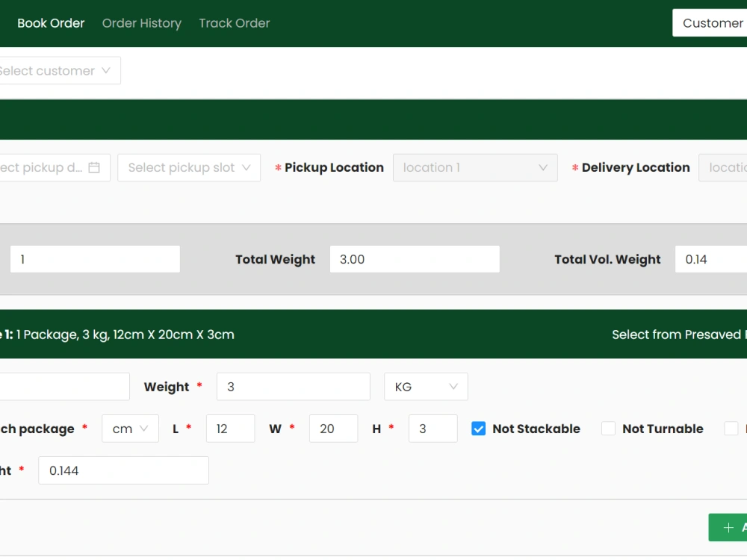
Task: Open the Delivery Location dropdown
Action: 722,167
